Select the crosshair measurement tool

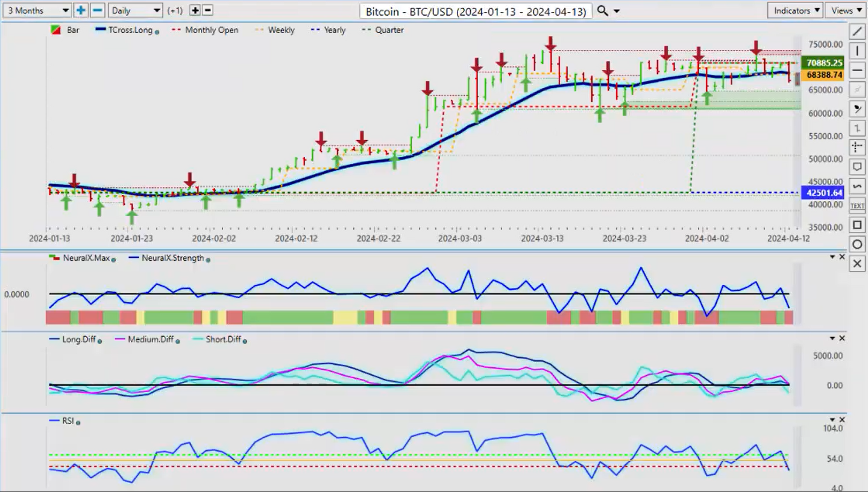pyautogui.click(x=857, y=148)
